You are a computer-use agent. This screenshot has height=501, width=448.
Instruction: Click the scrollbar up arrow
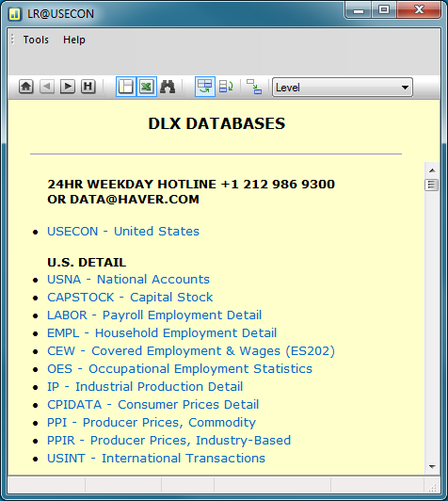(432, 170)
